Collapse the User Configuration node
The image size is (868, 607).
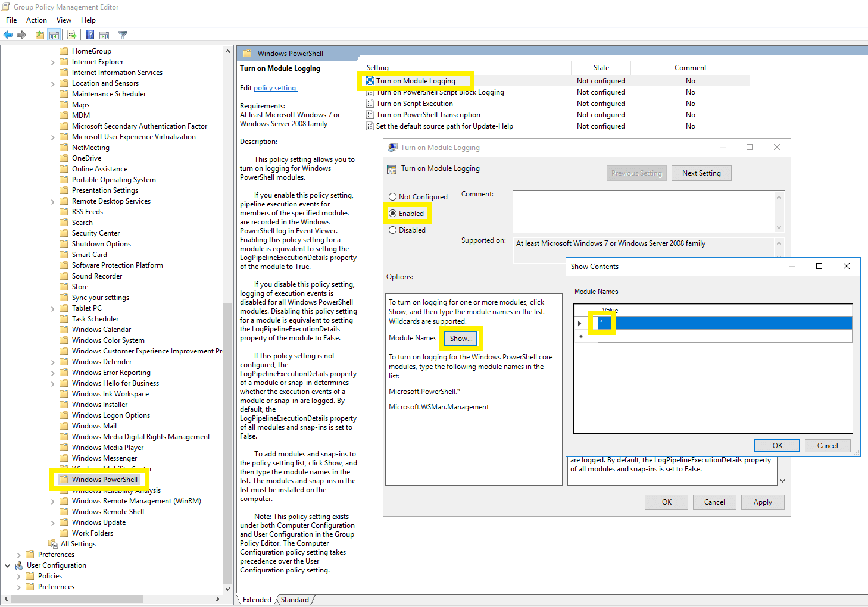8,566
